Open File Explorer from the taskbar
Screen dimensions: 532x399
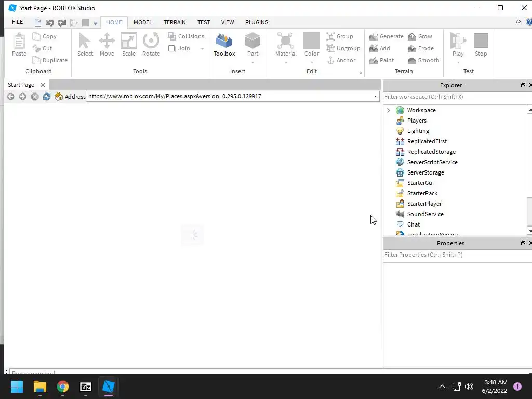click(39, 387)
